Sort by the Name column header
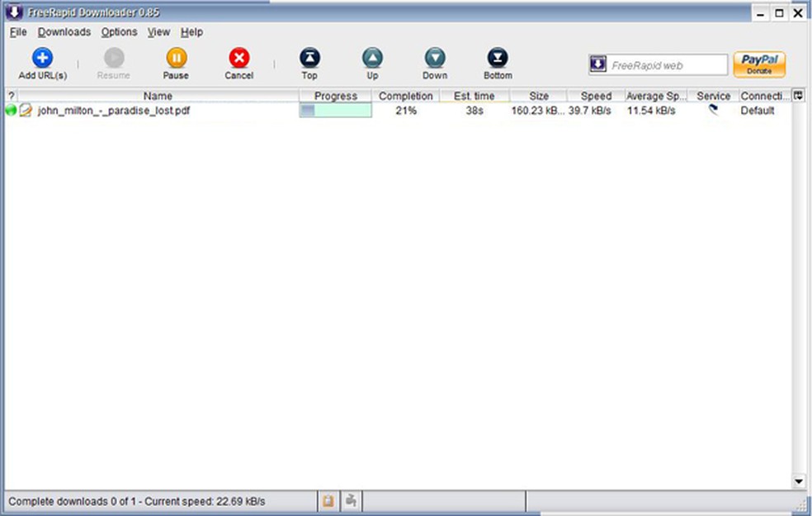 click(158, 96)
